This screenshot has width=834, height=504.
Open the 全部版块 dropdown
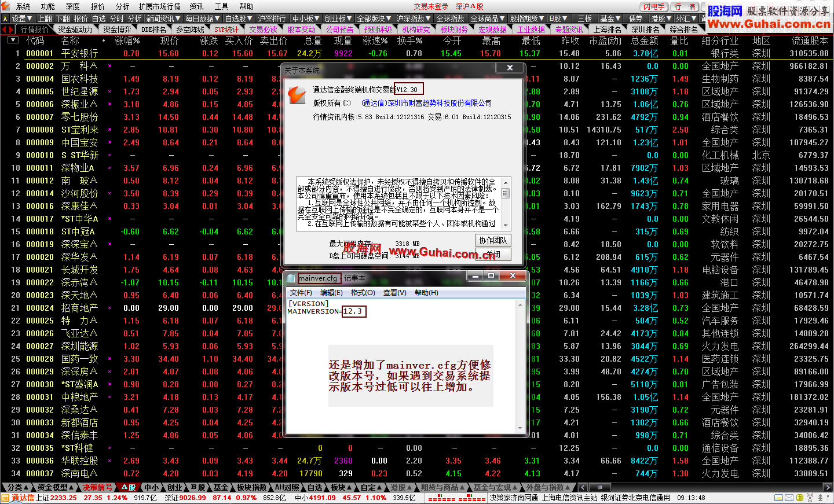374,19
